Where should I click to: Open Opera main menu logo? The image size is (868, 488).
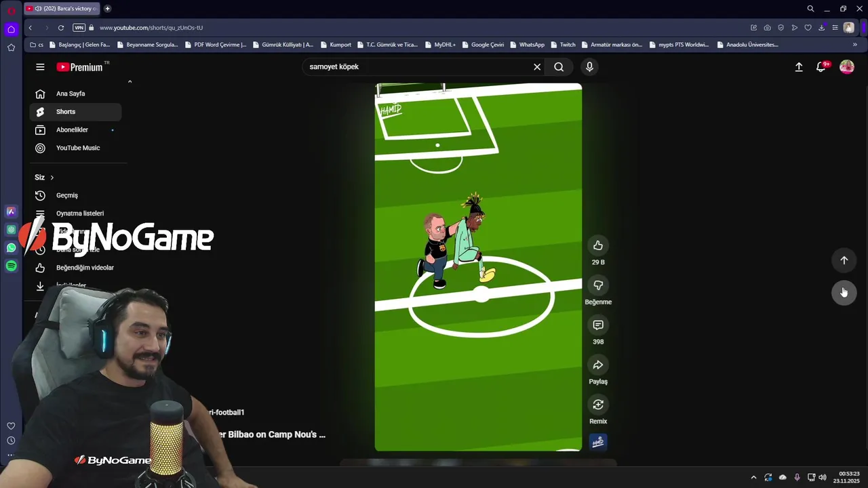[x=11, y=9]
